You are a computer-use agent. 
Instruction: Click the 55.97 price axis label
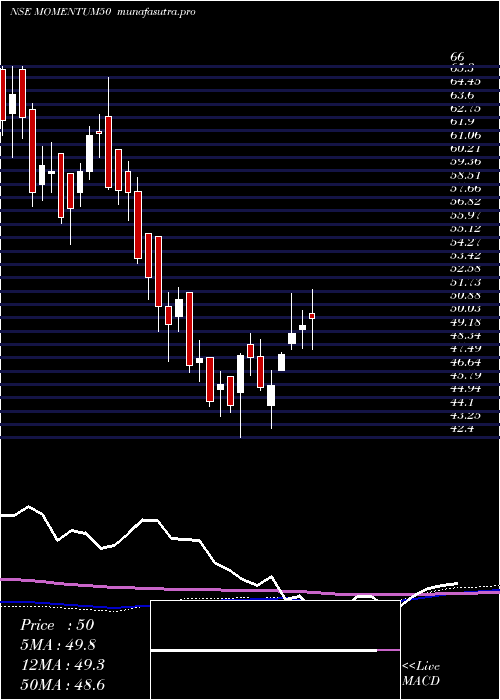tap(465, 215)
